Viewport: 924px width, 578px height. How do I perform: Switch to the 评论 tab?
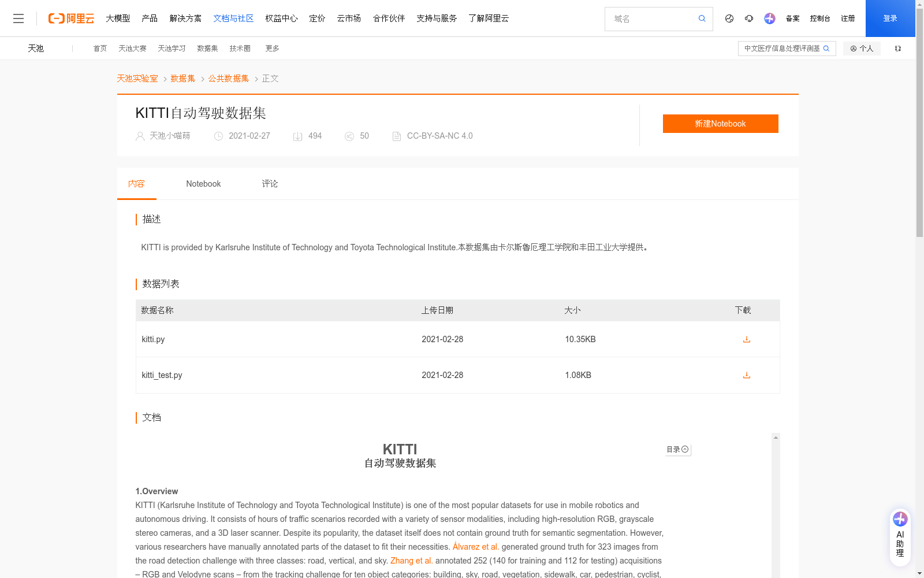(270, 184)
